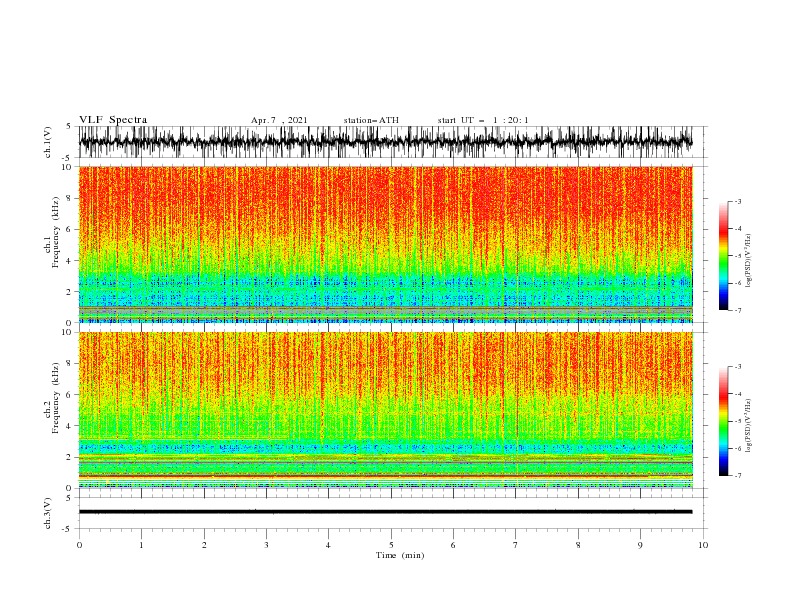Viewport: 792px width, 612px height.
Task: Click the "-3" label on ch.1 color bar
Action: 738,201
